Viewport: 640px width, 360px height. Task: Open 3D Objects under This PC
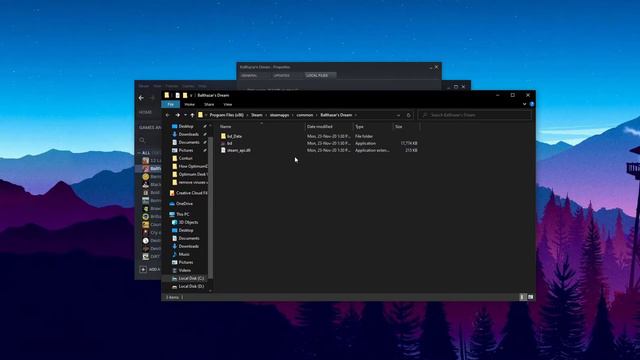click(x=185, y=222)
